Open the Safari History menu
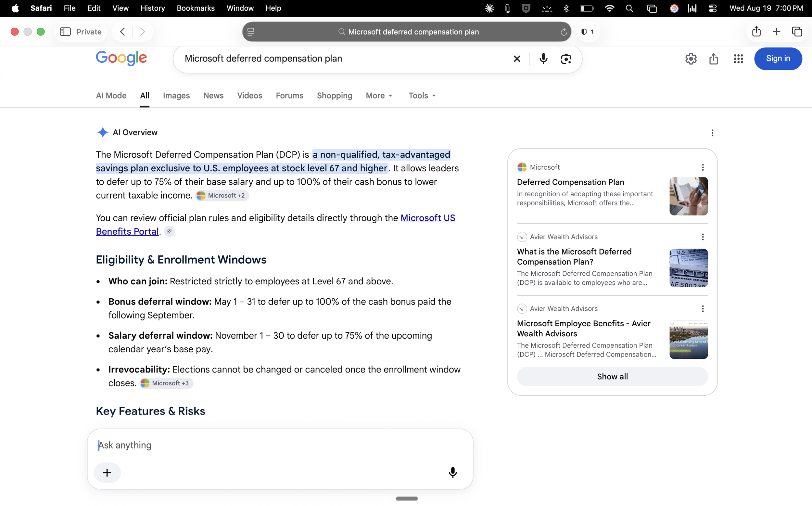Viewport: 812px width, 506px height. pos(153,8)
